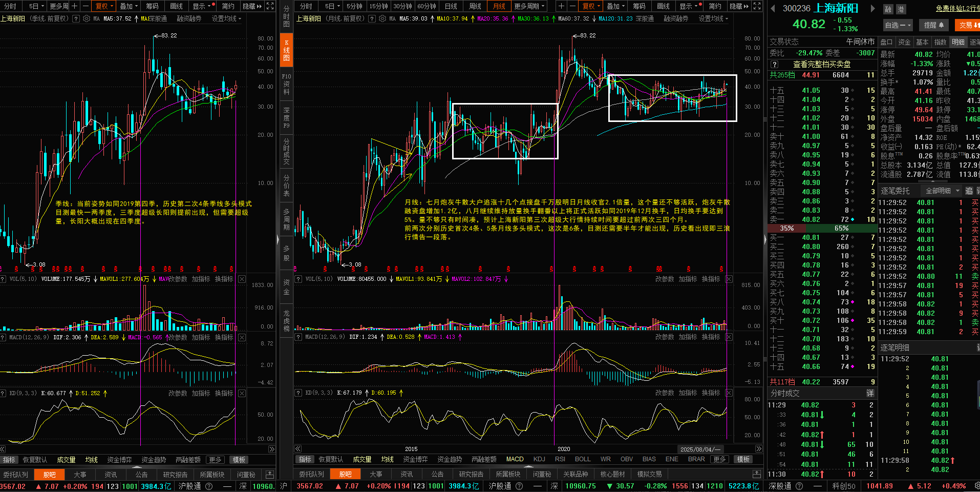Click the orange 交易 button

967,25
